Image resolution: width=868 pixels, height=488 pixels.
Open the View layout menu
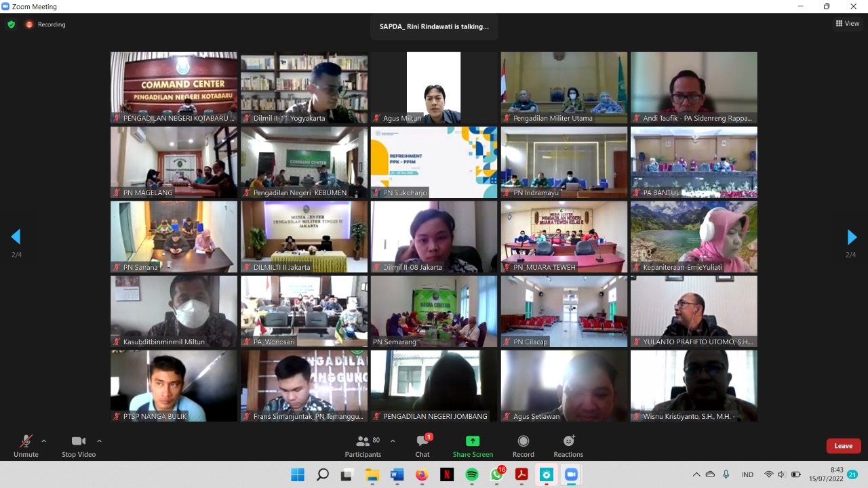[x=848, y=24]
